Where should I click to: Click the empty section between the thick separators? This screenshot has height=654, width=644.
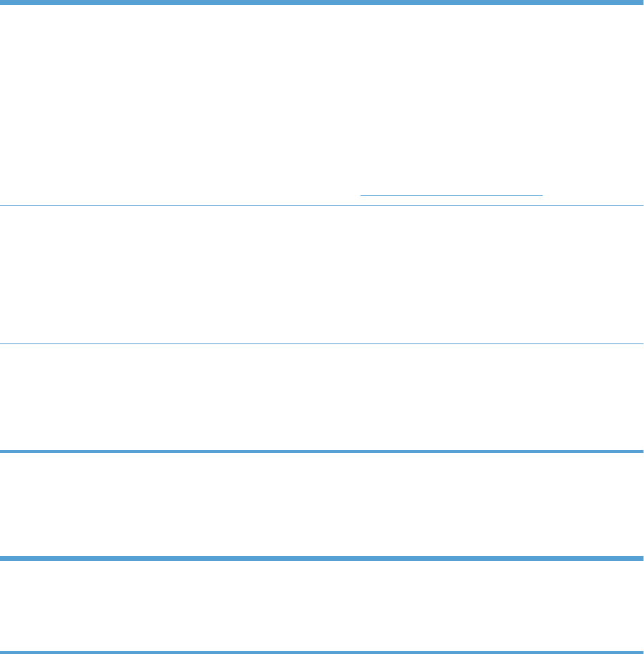pyautogui.click(x=322, y=504)
